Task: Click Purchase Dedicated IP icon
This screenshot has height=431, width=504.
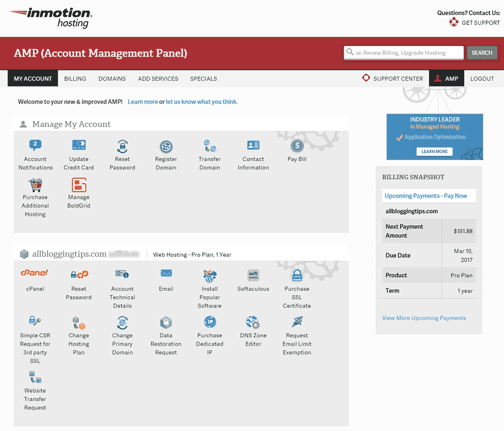Action: pyautogui.click(x=210, y=322)
